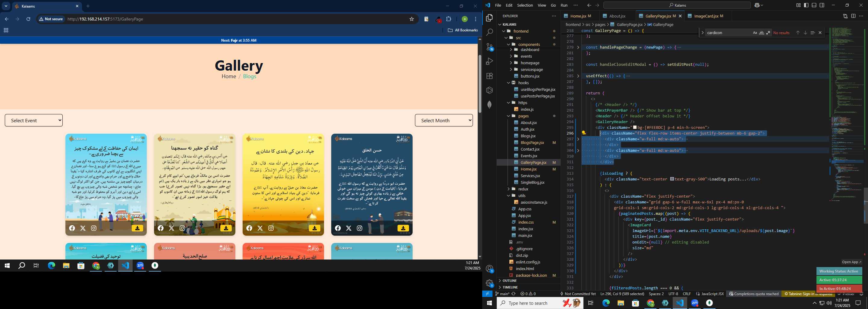Open Chrome apps grid in the bookmarks bar
This screenshot has height=309, width=868.
point(6,30)
